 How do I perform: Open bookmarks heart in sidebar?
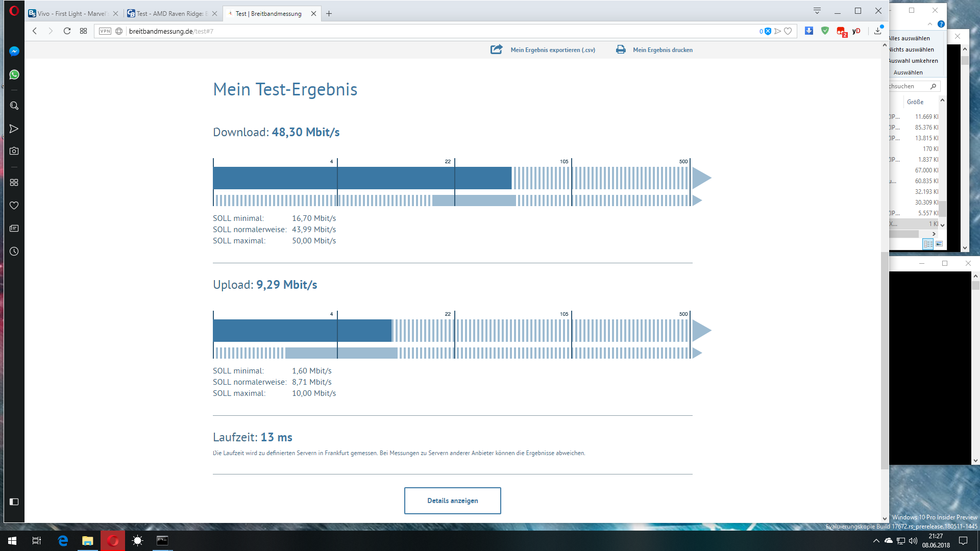tap(14, 205)
